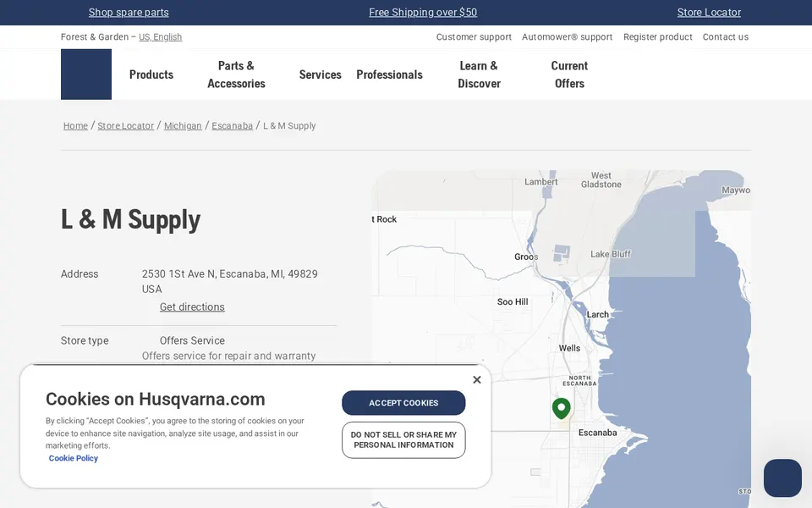
Task: Open the Learn & Discover menu
Action: tap(479, 75)
